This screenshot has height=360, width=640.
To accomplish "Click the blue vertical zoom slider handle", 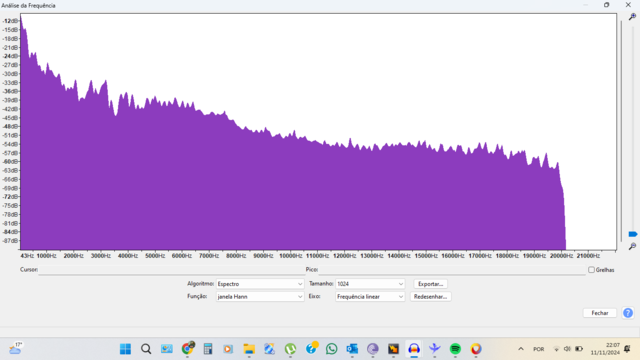I will point(633,234).
